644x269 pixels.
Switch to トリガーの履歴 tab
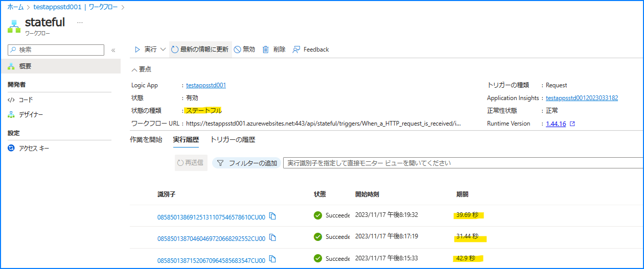coord(233,139)
